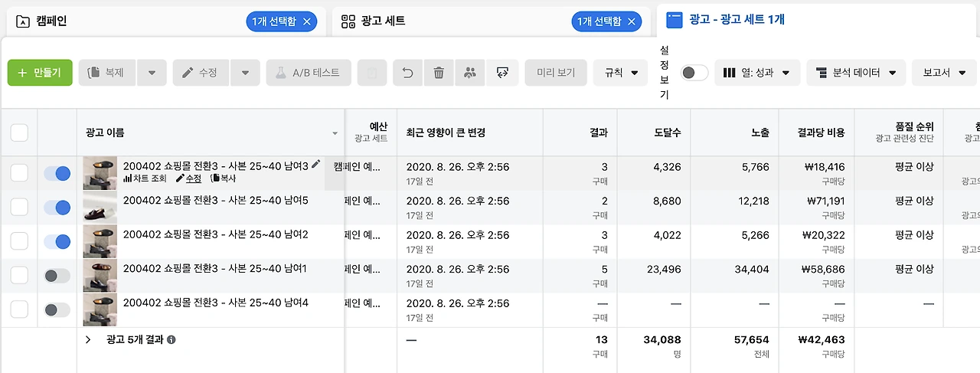Click the greyed clipboard paste icon
Image resolution: width=980 pixels, height=373 pixels.
click(x=372, y=73)
